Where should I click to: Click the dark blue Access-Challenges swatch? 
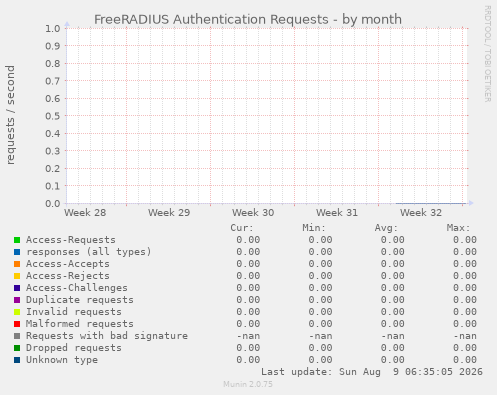[x=17, y=288]
